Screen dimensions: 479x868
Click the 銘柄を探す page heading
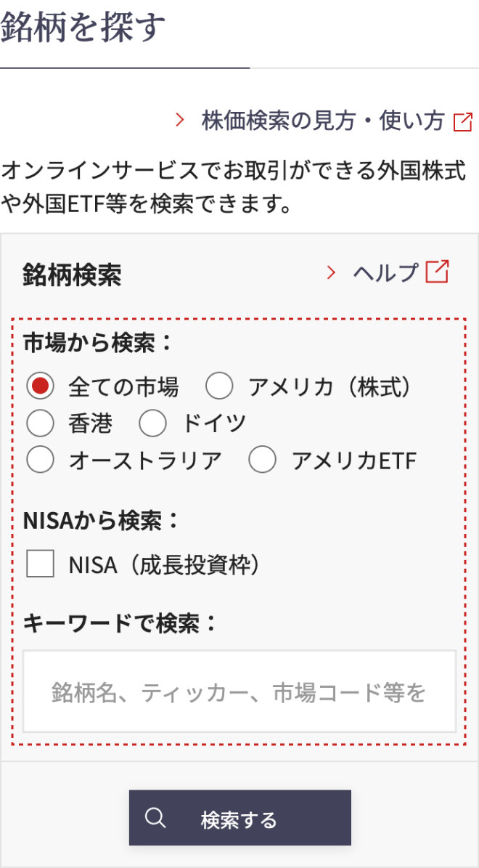click(83, 27)
